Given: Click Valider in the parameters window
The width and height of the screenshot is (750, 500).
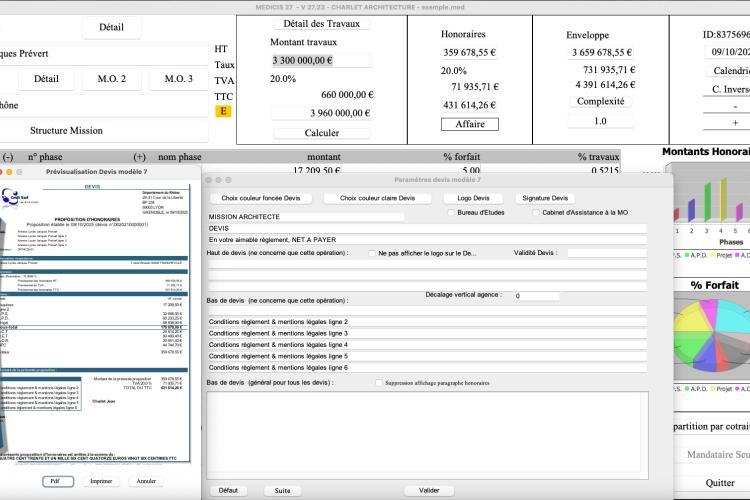Looking at the screenshot, I should point(429,490).
